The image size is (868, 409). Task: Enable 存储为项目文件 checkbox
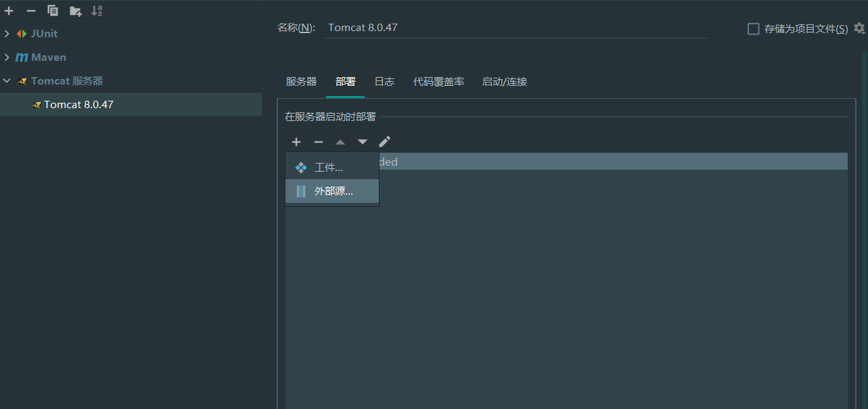point(753,28)
